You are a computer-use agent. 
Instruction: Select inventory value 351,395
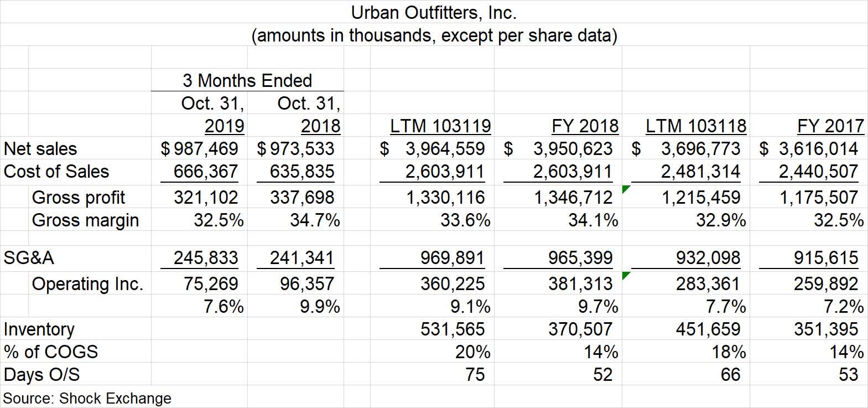pos(826,329)
